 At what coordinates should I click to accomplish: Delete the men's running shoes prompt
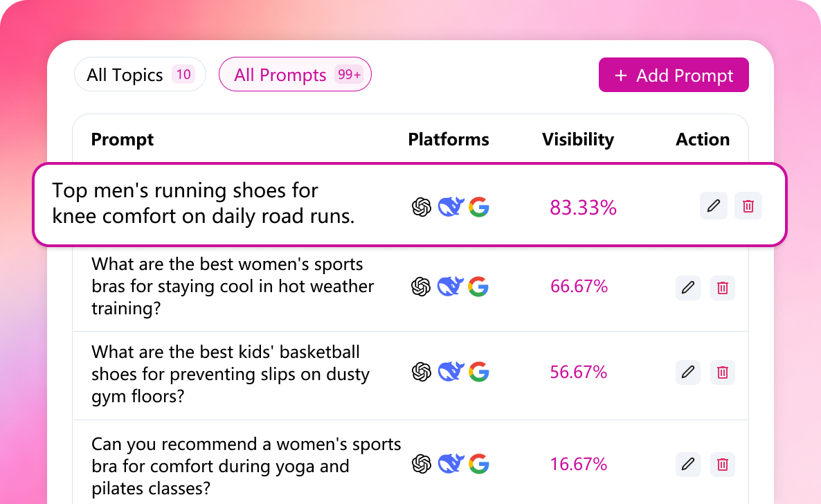[x=748, y=206]
